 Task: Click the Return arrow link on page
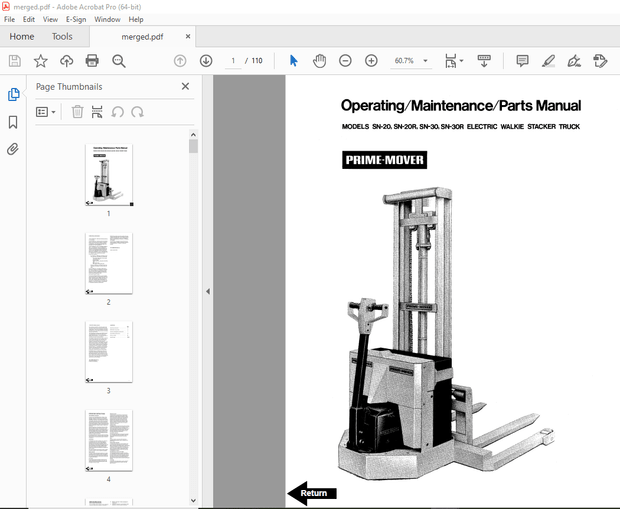(312, 493)
